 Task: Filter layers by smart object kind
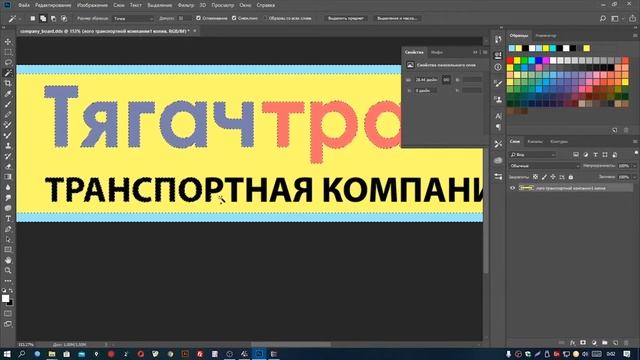pos(615,155)
